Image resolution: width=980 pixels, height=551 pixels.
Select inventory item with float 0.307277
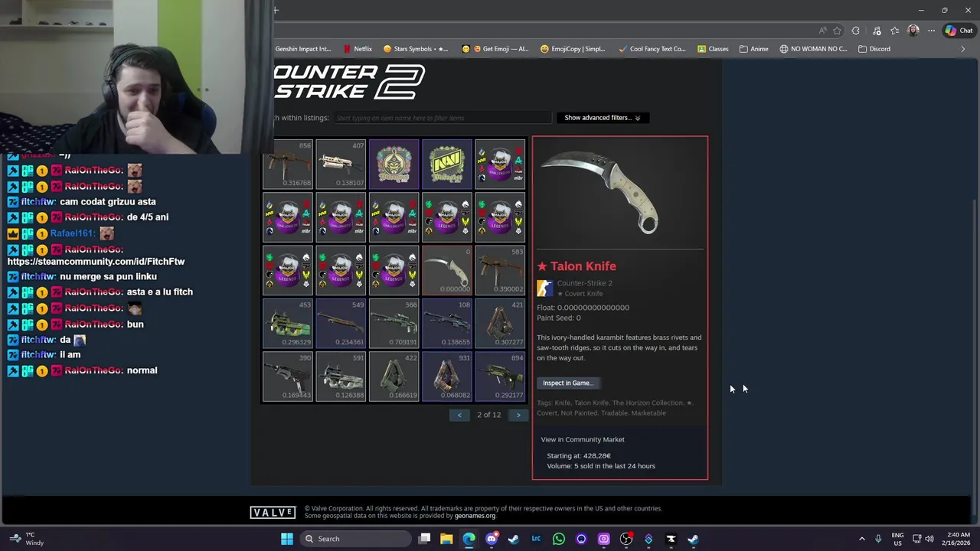tap(500, 323)
